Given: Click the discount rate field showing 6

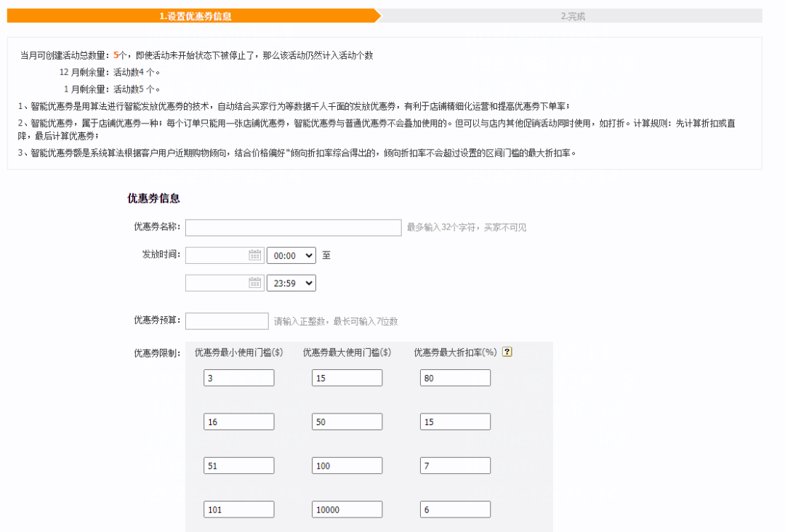Looking at the screenshot, I should point(455,509).
